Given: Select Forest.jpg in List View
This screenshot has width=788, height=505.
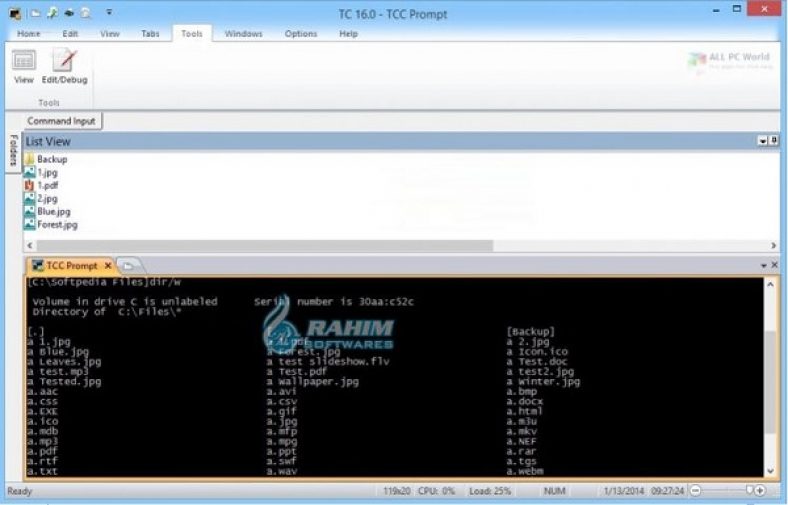Looking at the screenshot, I should pos(51,225).
